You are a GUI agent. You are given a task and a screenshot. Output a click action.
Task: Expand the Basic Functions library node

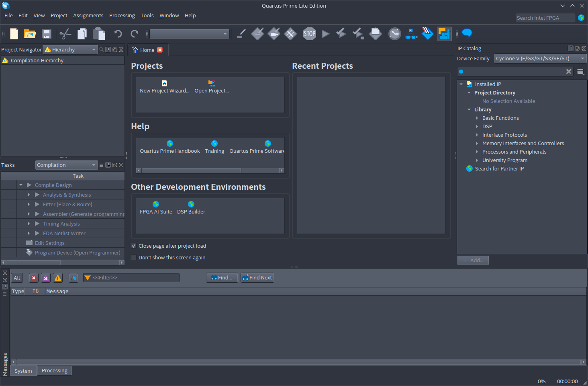point(477,118)
